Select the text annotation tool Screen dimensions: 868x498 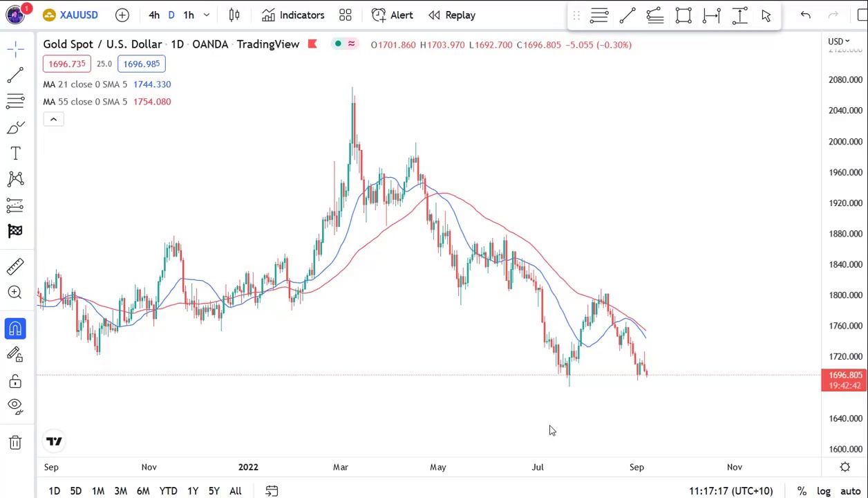coord(15,153)
